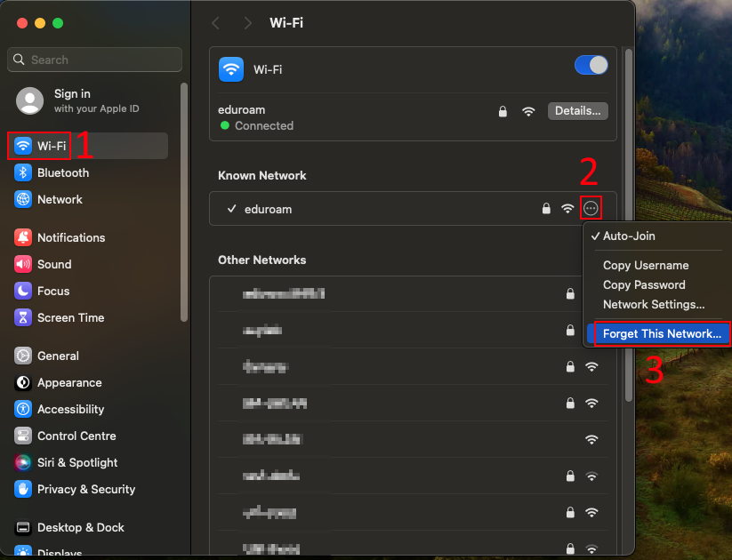Open Accessibility settings icon
Image resolution: width=732 pixels, height=560 pixels.
tap(23, 409)
